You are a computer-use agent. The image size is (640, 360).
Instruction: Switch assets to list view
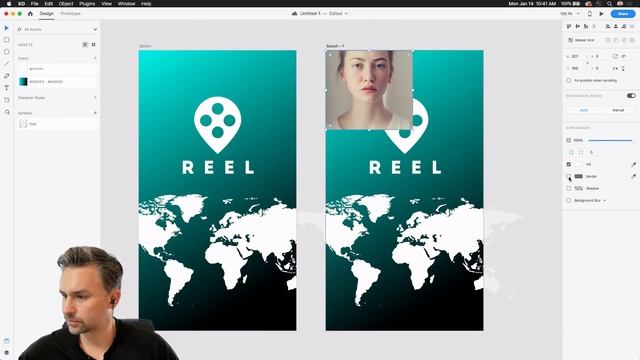pyautogui.click(x=85, y=44)
